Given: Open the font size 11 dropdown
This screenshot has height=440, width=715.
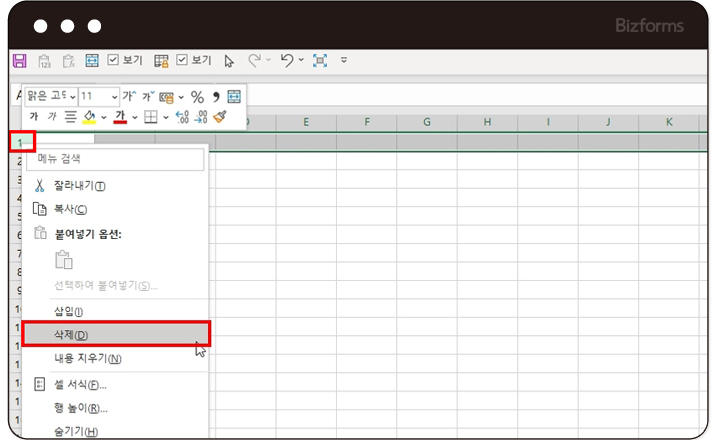Looking at the screenshot, I should tap(114, 97).
